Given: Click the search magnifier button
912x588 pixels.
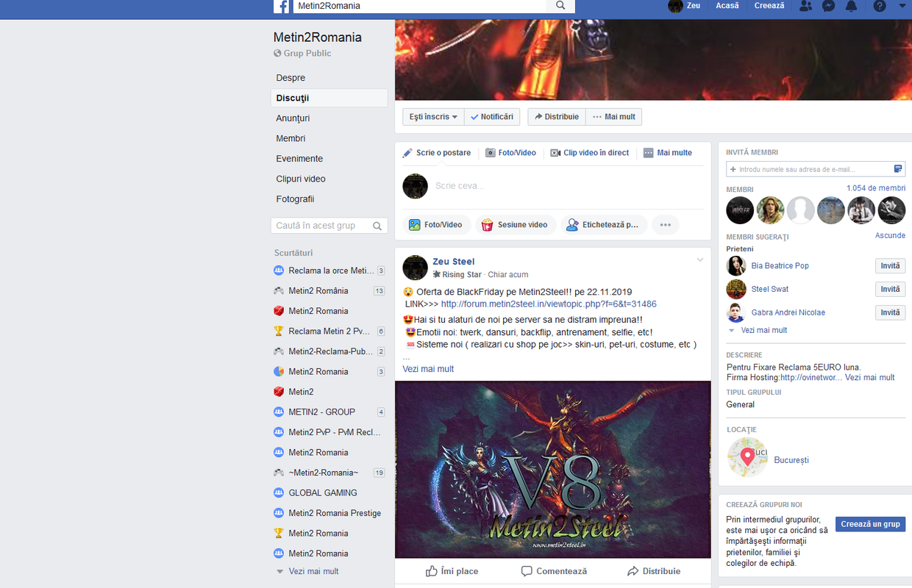Looking at the screenshot, I should click(x=560, y=6).
